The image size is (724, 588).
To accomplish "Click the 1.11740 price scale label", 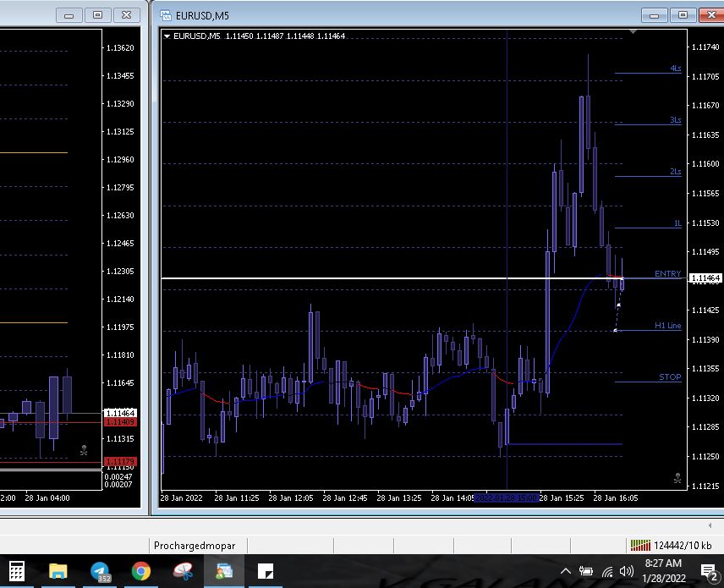I will (x=705, y=47).
